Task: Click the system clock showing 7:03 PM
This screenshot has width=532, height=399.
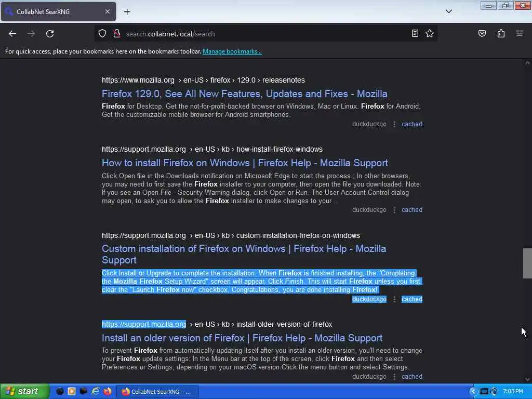Action: 513,392
